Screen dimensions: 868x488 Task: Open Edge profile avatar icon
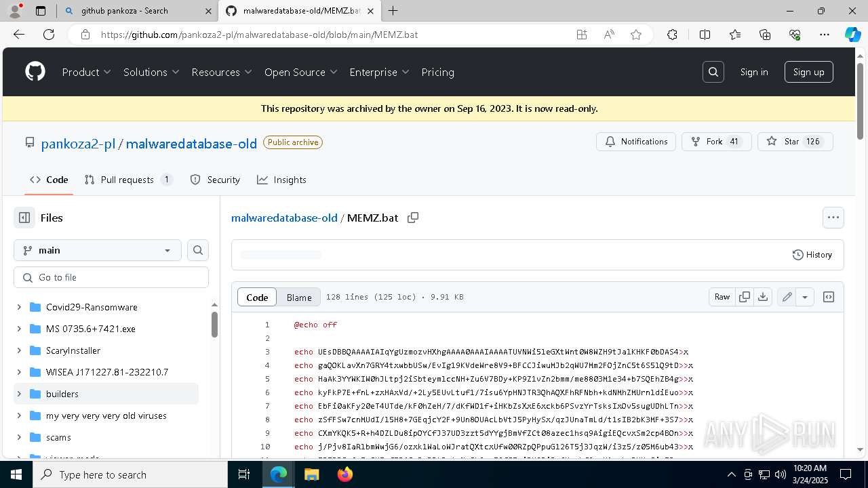click(15, 11)
